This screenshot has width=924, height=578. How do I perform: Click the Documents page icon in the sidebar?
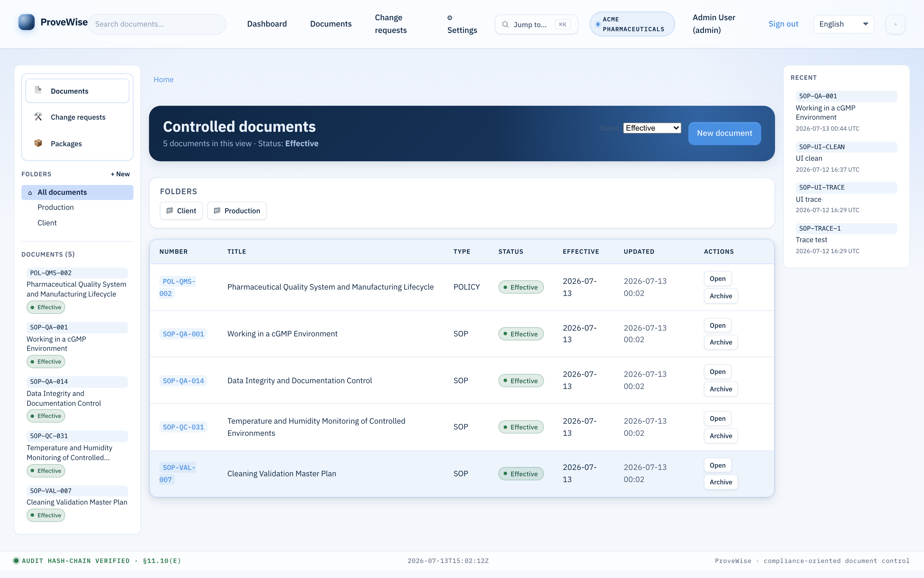click(x=38, y=90)
